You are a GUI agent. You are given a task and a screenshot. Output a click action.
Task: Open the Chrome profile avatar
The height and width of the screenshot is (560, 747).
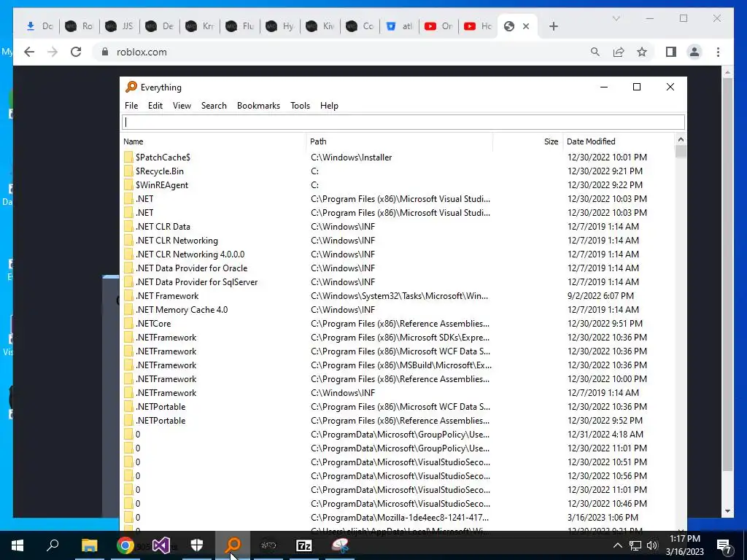[x=694, y=52]
